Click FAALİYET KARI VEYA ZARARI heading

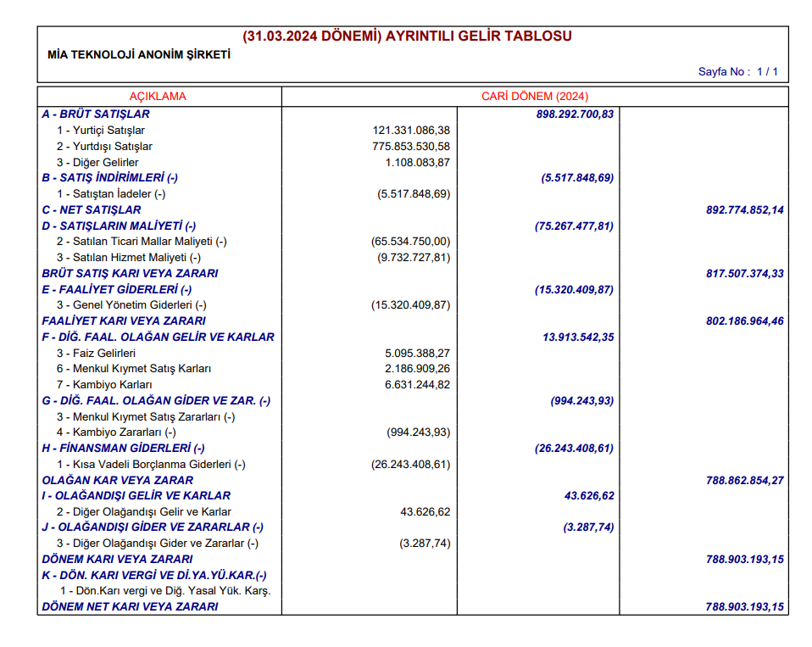point(124,321)
